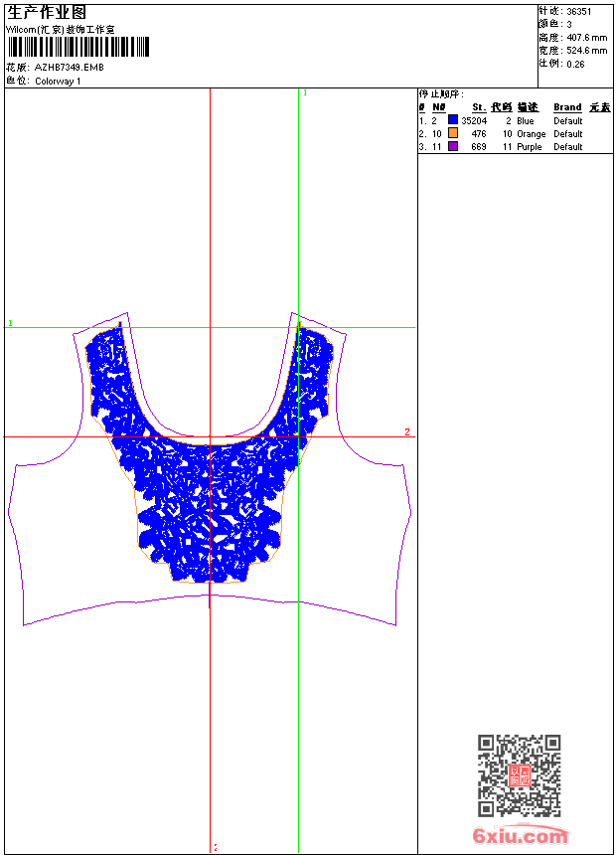This screenshot has width=616, height=855.
Task: Click the purple color swatch in row 3
Action: (452, 146)
